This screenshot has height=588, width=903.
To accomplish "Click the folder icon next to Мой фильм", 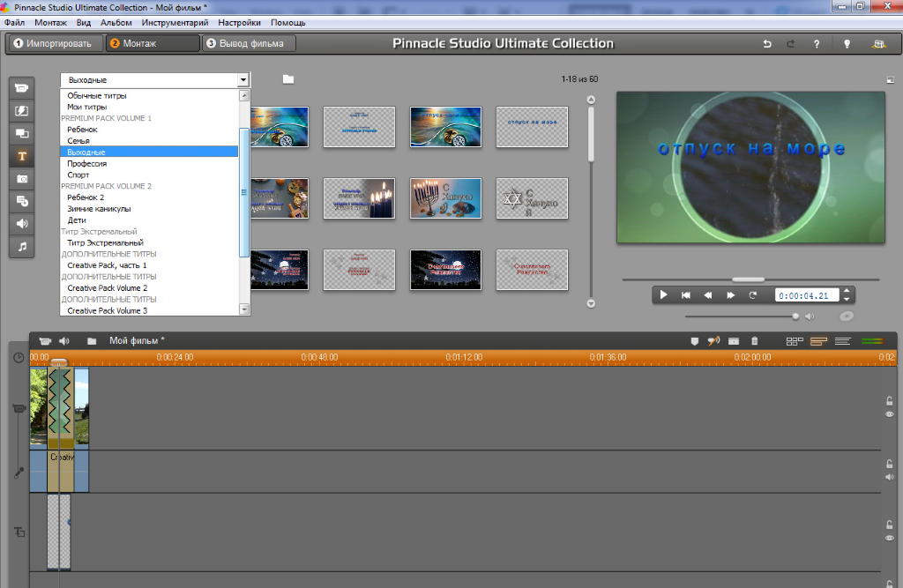I will [92, 341].
